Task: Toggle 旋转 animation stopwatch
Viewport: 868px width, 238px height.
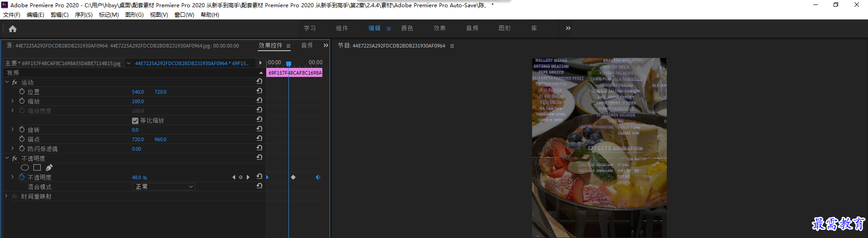Action: pos(22,129)
